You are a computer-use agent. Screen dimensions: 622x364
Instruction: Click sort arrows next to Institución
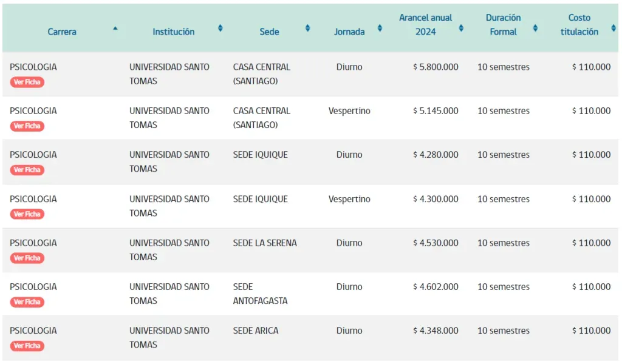click(x=220, y=28)
